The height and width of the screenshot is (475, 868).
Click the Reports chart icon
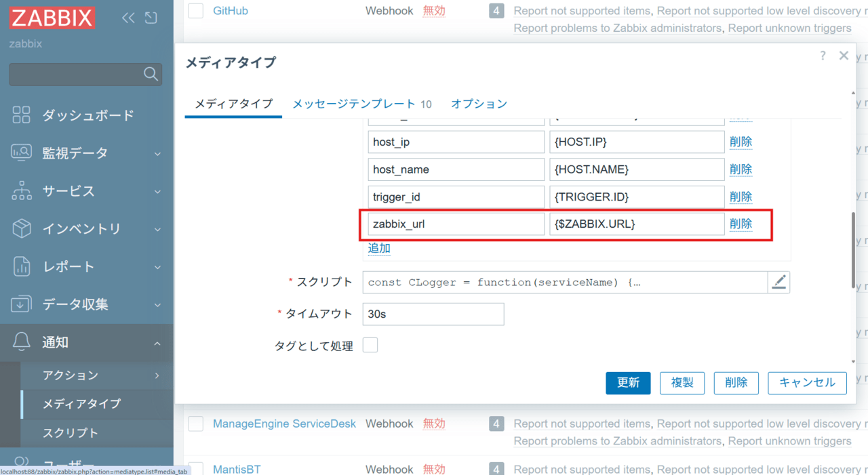pyautogui.click(x=22, y=266)
